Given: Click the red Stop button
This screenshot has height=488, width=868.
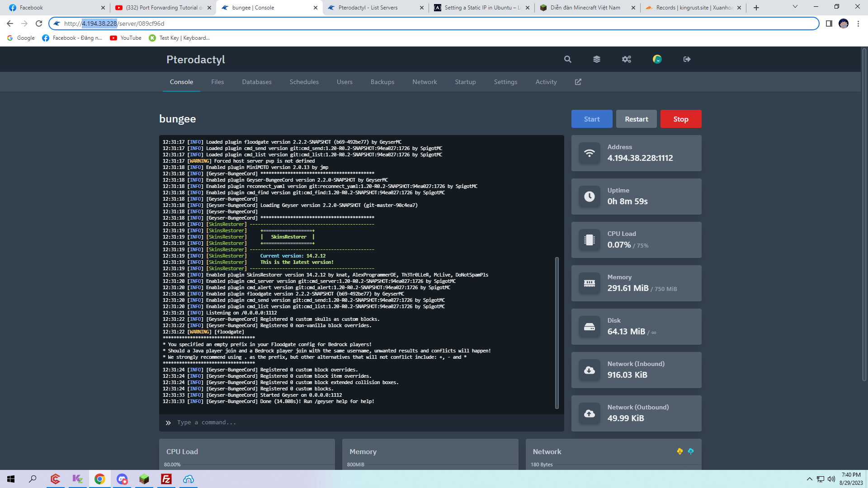Looking at the screenshot, I should tap(681, 119).
